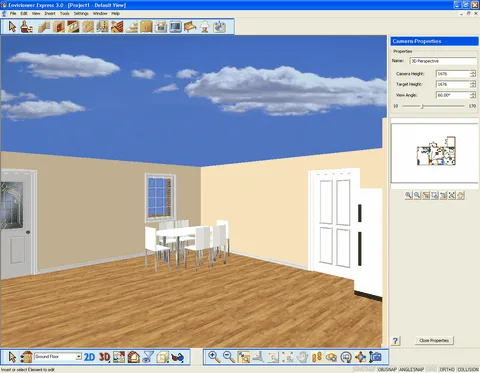Open the Tools menu
Image resolution: width=480 pixels, height=373 pixels.
(65, 13)
